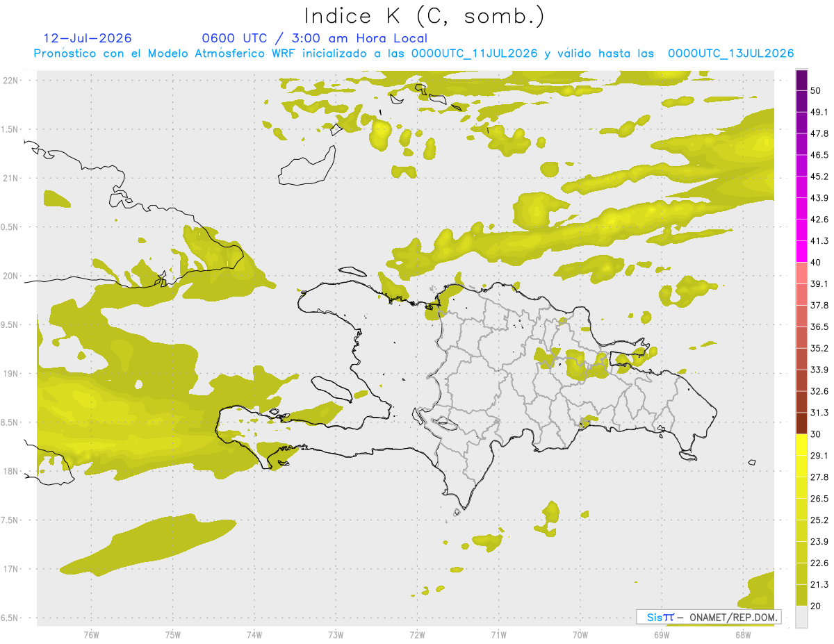The height and width of the screenshot is (644, 834).
Task: Select the date text "12-Jul-2026"
Action: [x=88, y=38]
